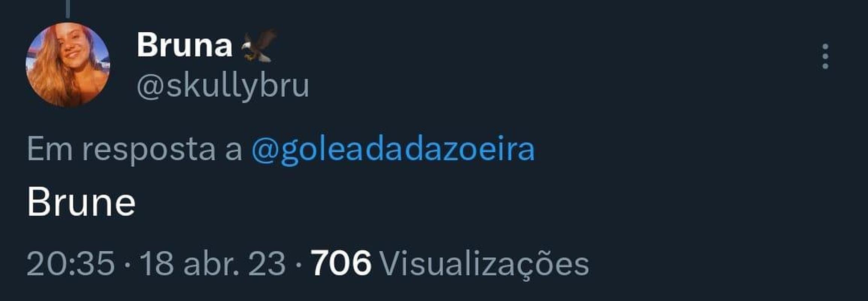Click the 20:35 timestamp
The width and height of the screenshot is (868, 301).
pos(71,263)
